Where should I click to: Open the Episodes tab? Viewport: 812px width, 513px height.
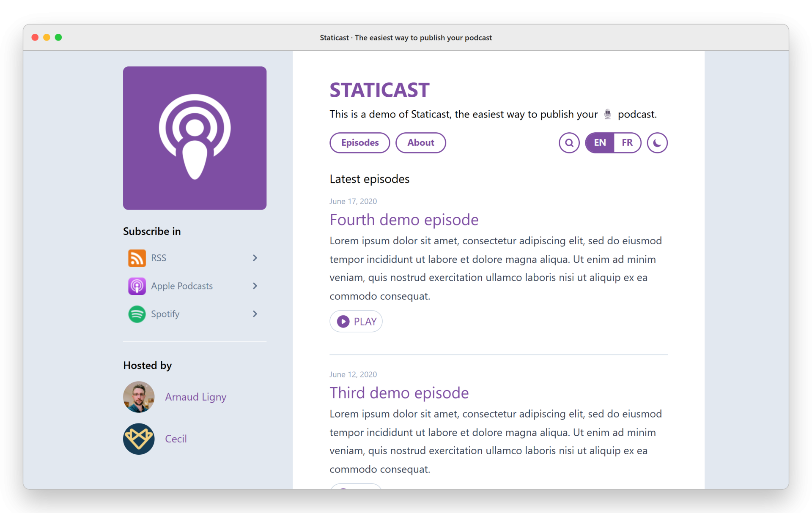360,143
